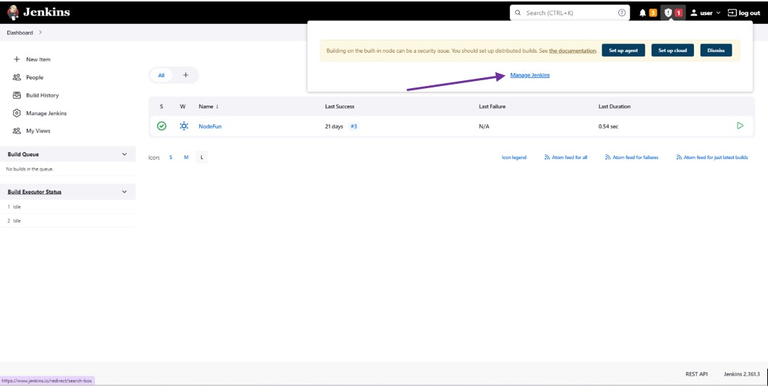Screen dimensions: 768x386
Task: Click the Jenkins logo in header
Action: coord(38,12)
